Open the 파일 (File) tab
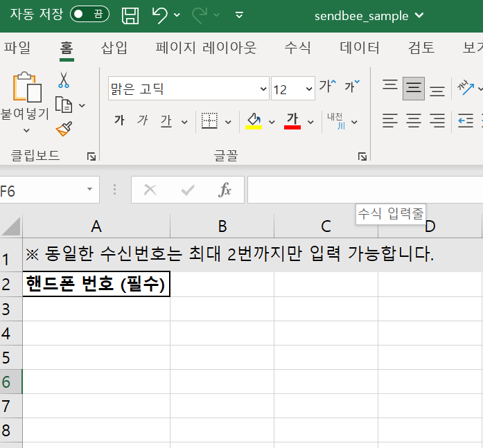 click(x=17, y=48)
